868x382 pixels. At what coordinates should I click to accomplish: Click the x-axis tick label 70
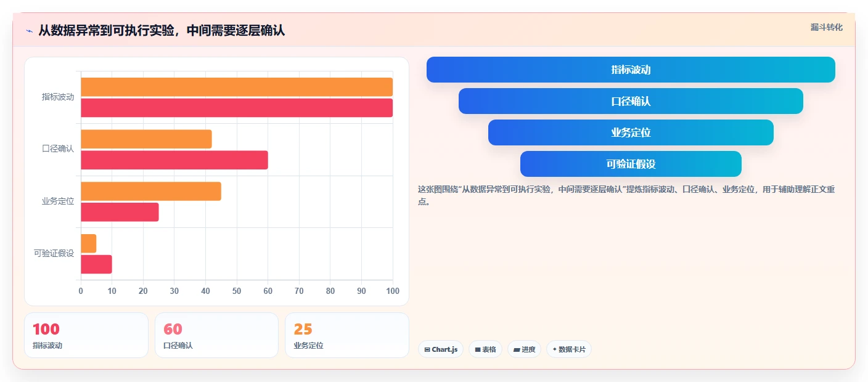[299, 291]
